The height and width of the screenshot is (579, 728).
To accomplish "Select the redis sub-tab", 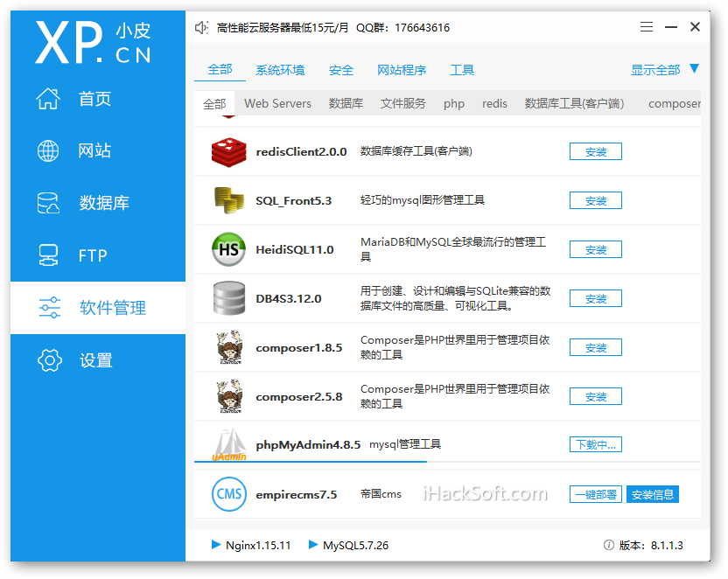I will [494, 103].
